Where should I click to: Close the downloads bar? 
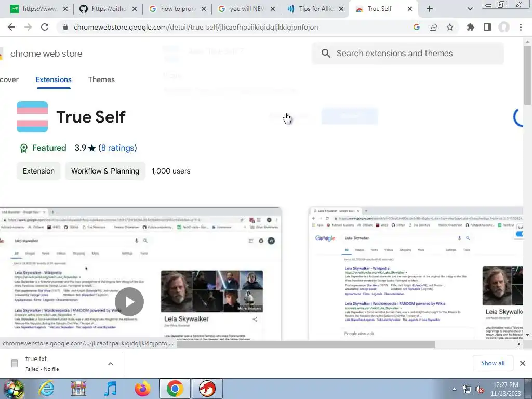click(523, 363)
